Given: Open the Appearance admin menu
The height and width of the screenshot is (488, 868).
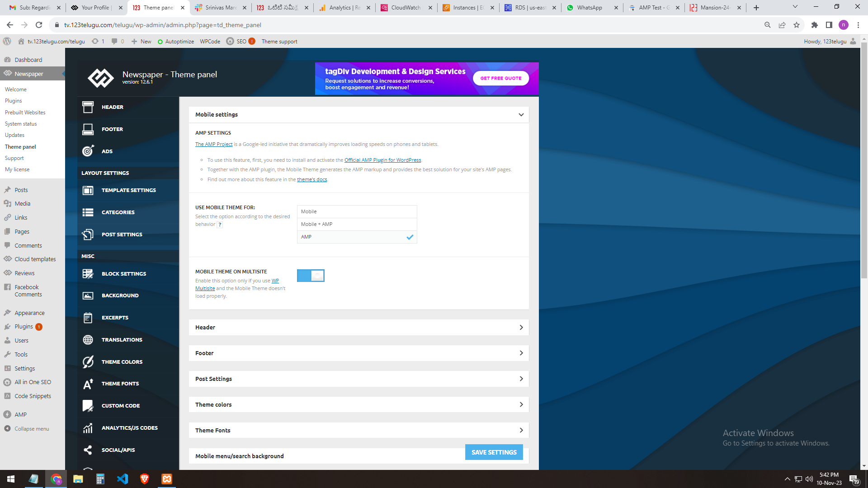Looking at the screenshot, I should tap(29, 313).
